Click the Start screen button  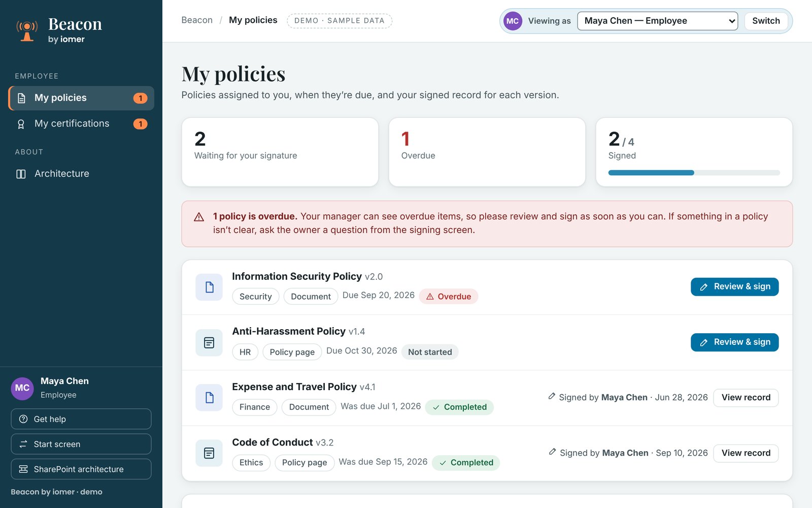point(81,444)
